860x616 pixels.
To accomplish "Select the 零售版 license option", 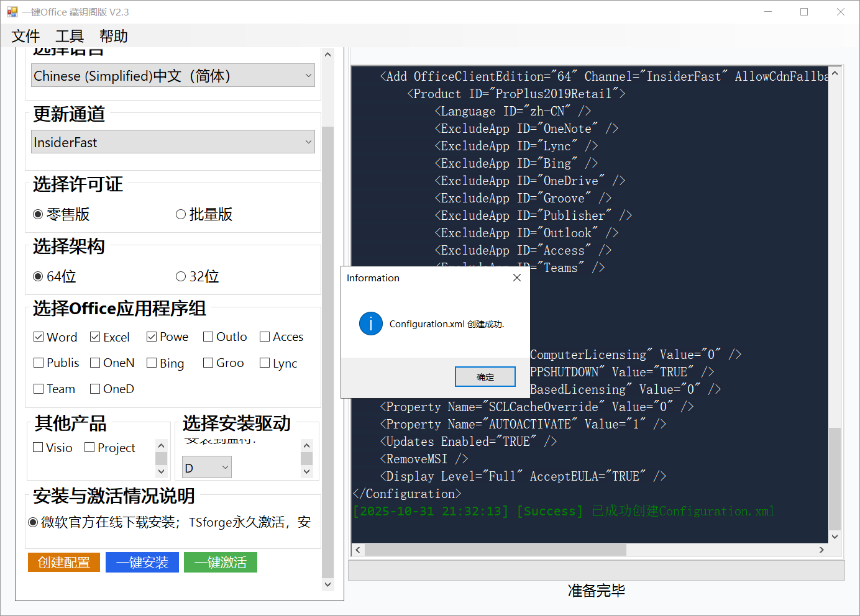I will pos(39,214).
